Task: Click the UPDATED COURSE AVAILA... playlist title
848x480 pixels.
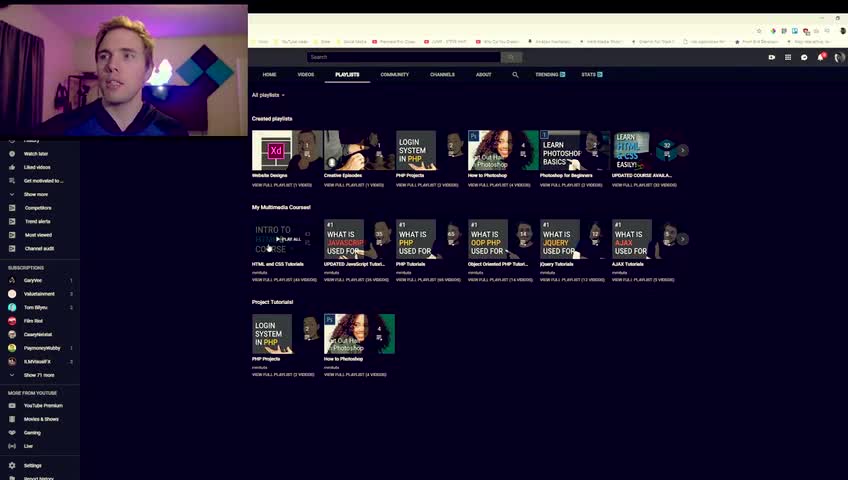Action: 641,176
